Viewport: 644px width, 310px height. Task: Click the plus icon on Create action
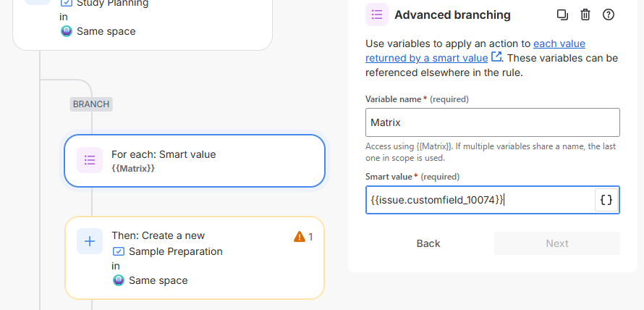(90, 241)
